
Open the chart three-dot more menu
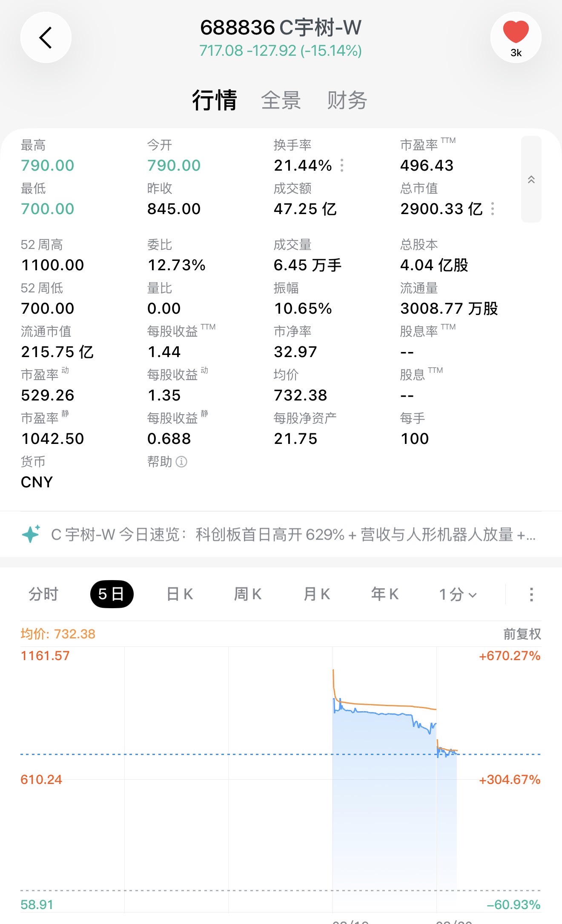click(531, 594)
